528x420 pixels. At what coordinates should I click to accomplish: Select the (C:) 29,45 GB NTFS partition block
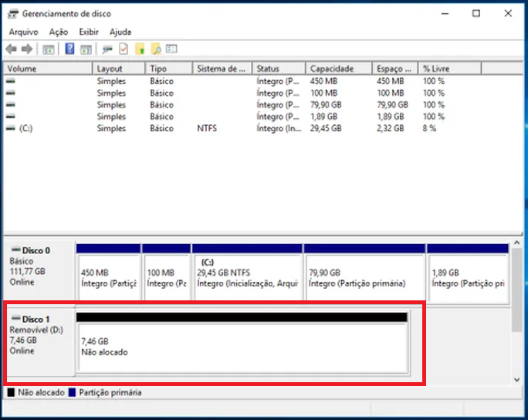pos(247,272)
